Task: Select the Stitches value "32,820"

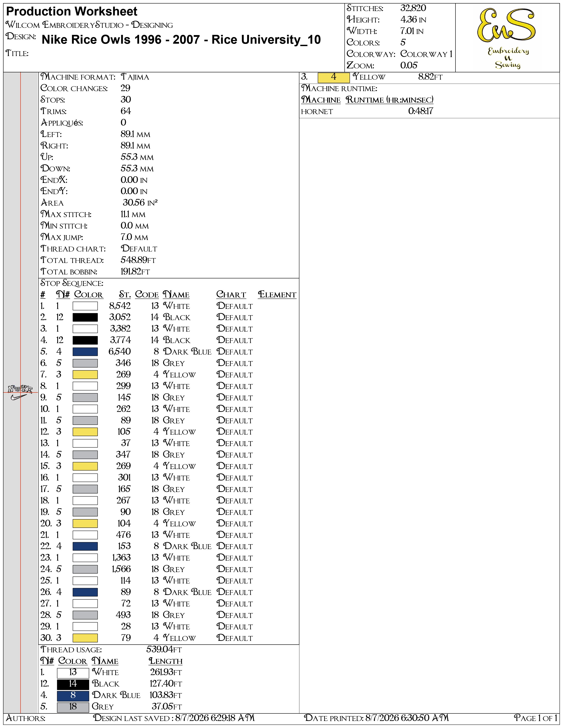Action: coord(413,8)
